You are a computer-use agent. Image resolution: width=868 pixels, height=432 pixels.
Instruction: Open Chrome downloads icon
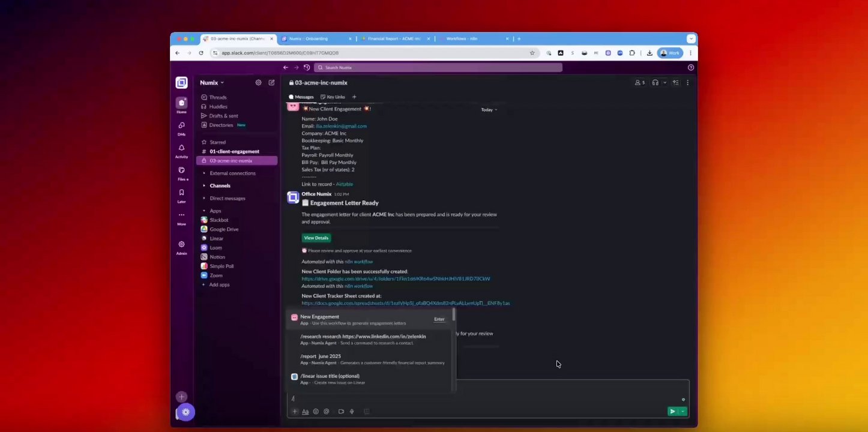(649, 53)
